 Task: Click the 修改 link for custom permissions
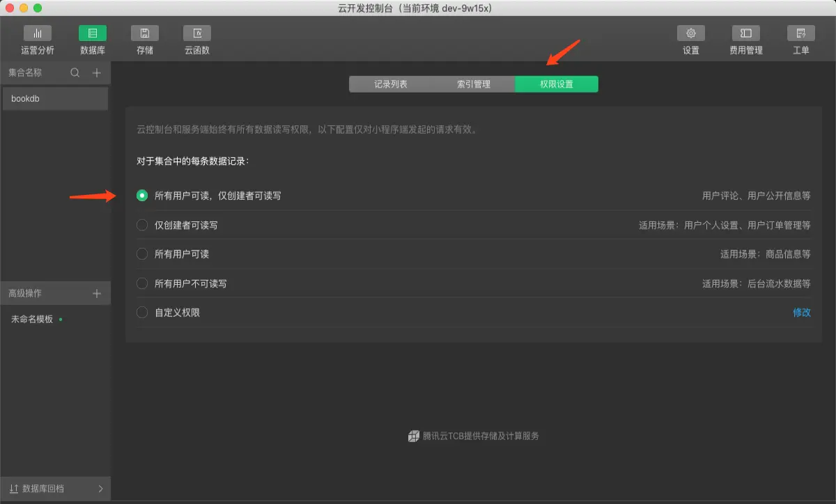point(802,313)
